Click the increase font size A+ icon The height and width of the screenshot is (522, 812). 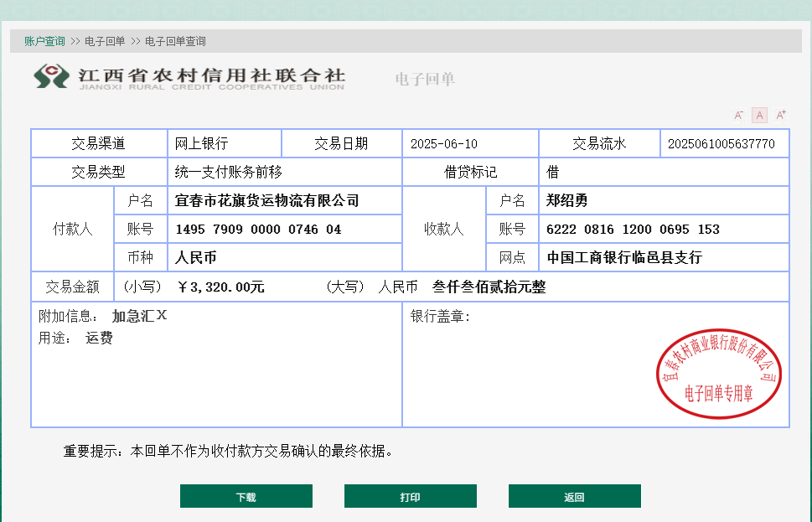(x=780, y=115)
